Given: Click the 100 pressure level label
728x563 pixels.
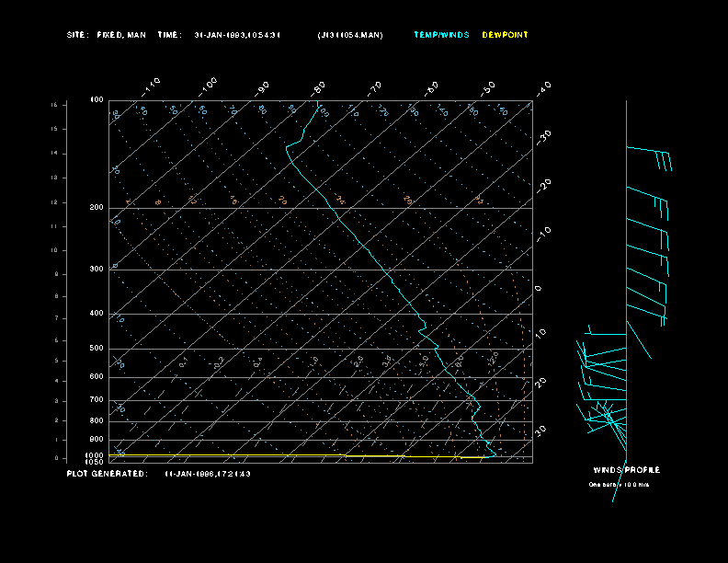Looking at the screenshot, I should 97,99.
